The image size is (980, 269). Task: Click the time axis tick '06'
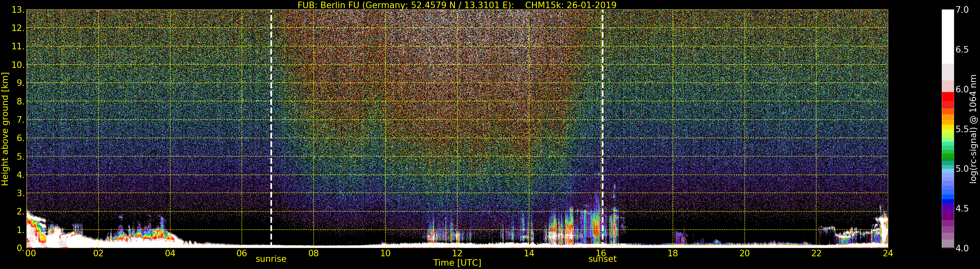coord(242,253)
